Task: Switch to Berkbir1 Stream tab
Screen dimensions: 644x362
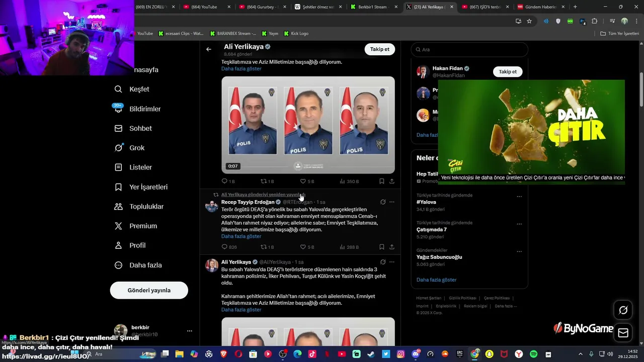Action: (374, 7)
